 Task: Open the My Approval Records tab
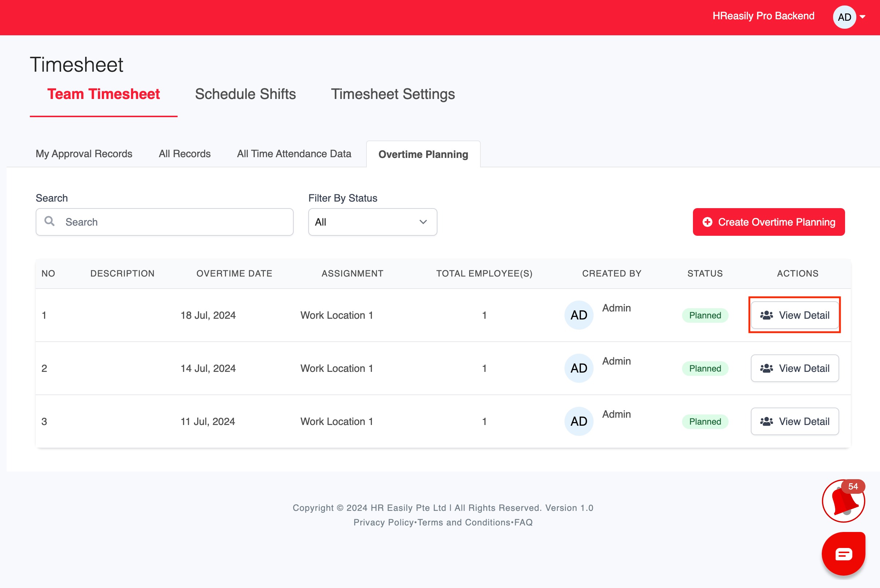pos(84,154)
